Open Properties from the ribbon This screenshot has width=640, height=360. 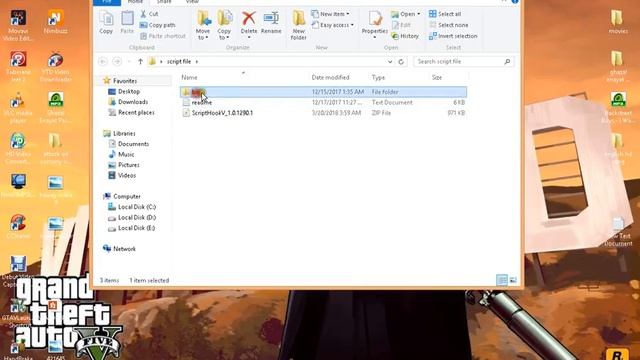tap(374, 25)
